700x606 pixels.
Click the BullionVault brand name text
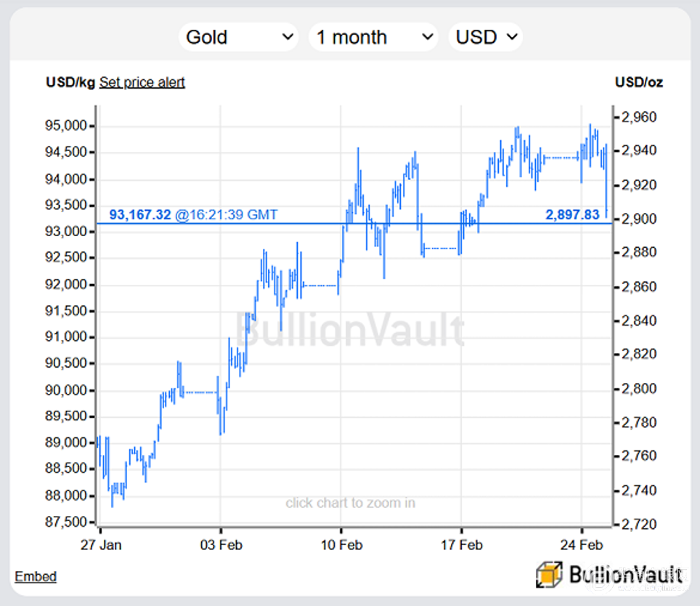626,575
